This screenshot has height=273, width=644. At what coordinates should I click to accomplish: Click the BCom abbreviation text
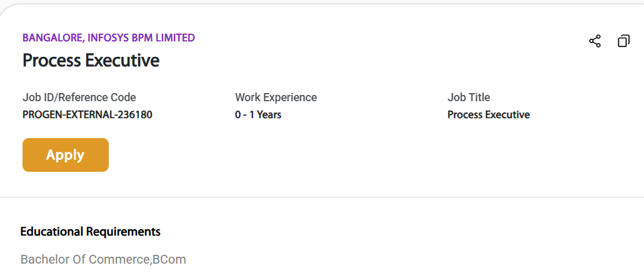[x=169, y=259]
